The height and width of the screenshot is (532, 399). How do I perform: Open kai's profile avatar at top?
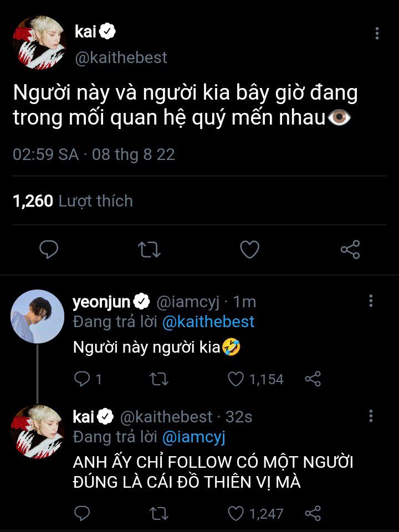(38, 44)
